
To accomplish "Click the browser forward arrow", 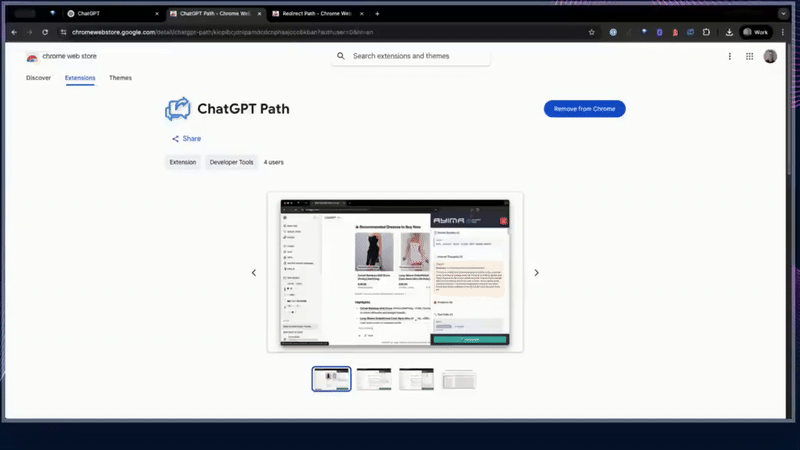I will 30,32.
